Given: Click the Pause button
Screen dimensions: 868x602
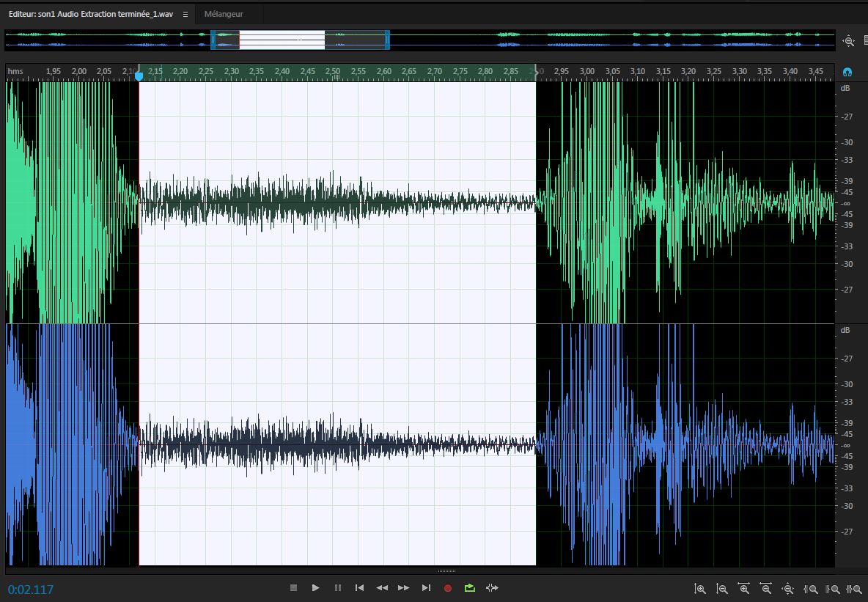Looking at the screenshot, I should pyautogui.click(x=337, y=588).
